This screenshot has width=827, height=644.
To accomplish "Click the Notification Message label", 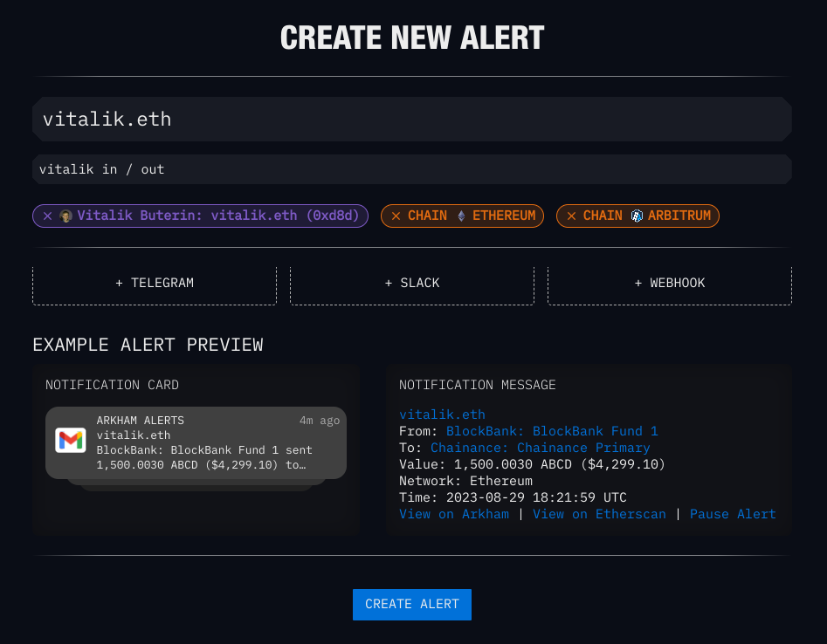I will [478, 385].
